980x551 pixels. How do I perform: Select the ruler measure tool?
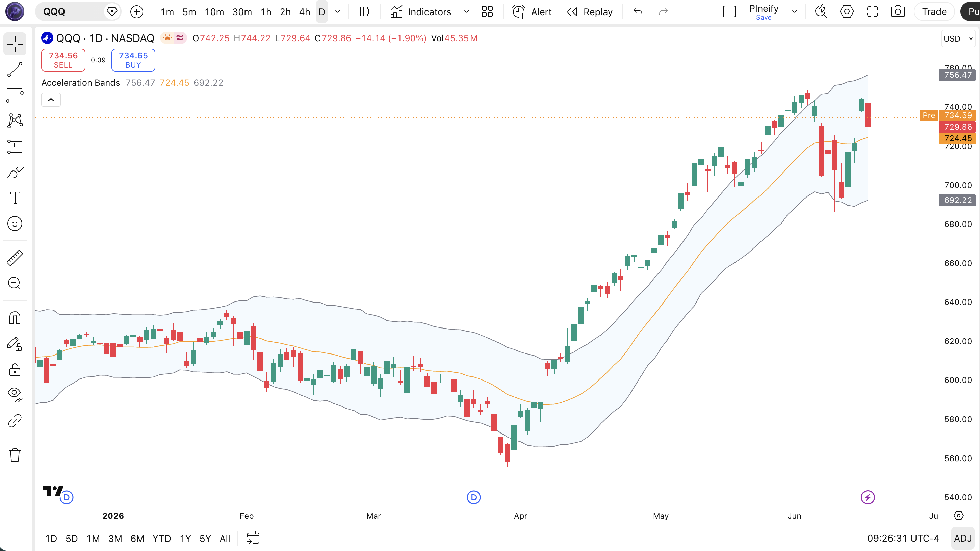point(15,258)
